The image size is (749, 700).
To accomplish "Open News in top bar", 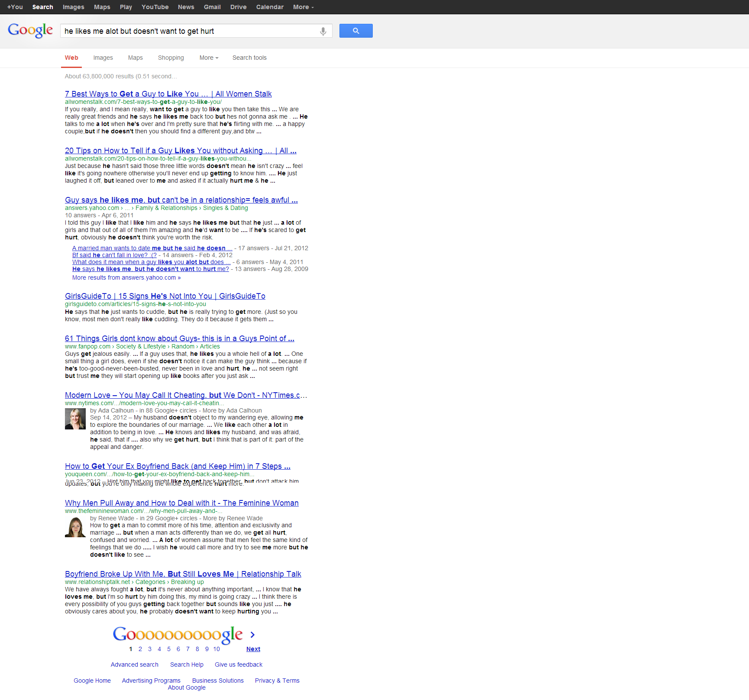I will coord(186,7).
